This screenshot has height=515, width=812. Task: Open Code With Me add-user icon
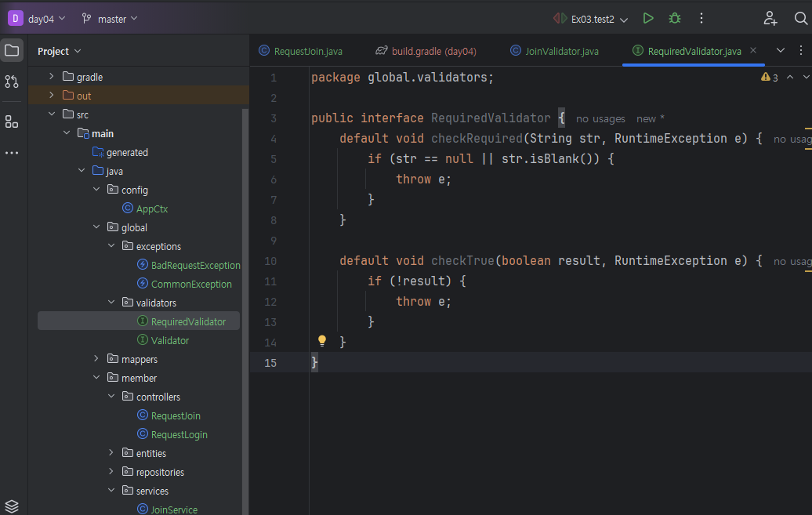(770, 19)
